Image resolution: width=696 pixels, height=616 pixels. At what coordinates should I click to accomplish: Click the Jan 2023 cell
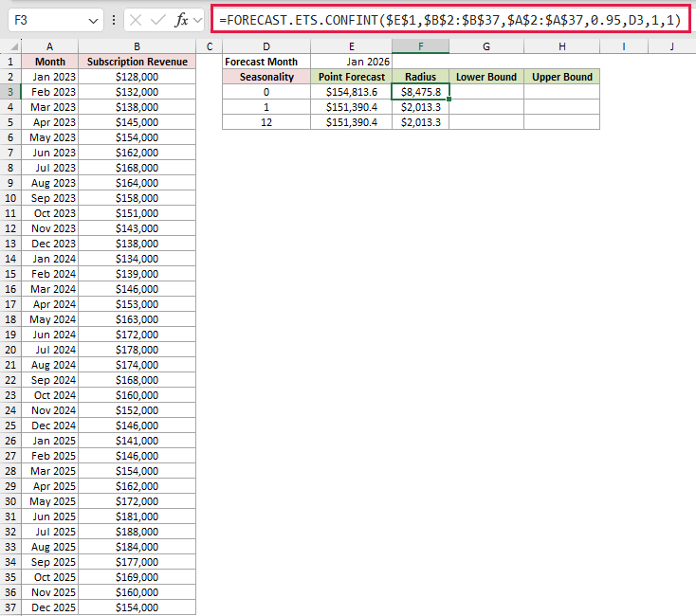click(49, 77)
